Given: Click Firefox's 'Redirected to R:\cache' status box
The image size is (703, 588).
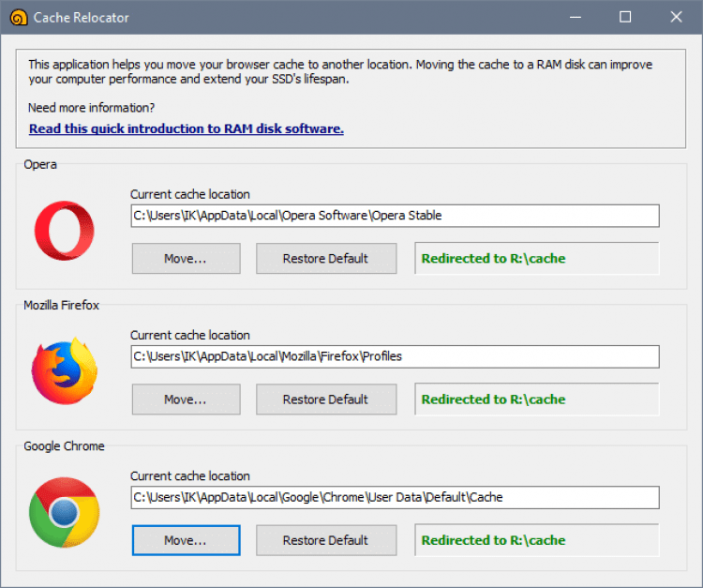Looking at the screenshot, I should [536, 400].
